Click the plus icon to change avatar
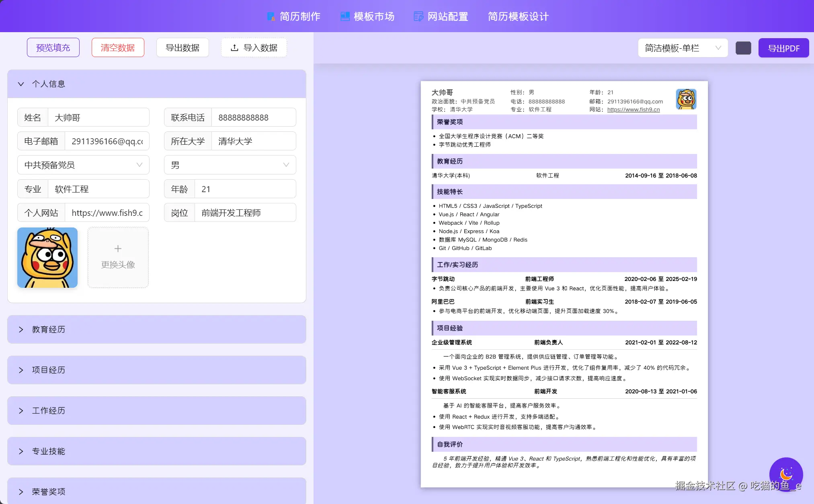Screen dimensions: 814x504 (x=118, y=249)
